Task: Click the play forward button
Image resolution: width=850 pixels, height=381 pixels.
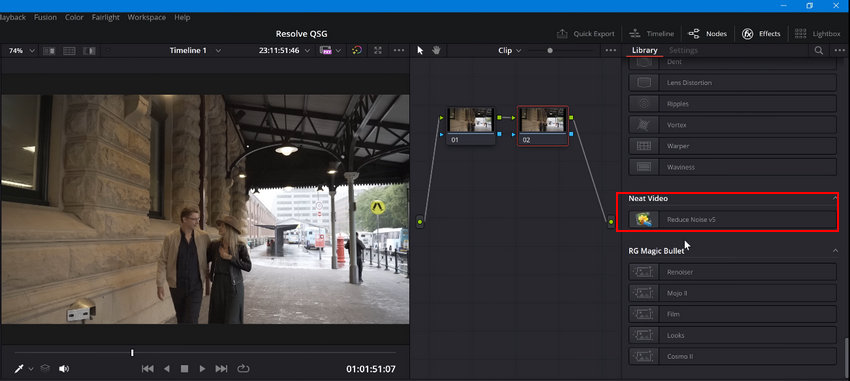Action: [202, 369]
